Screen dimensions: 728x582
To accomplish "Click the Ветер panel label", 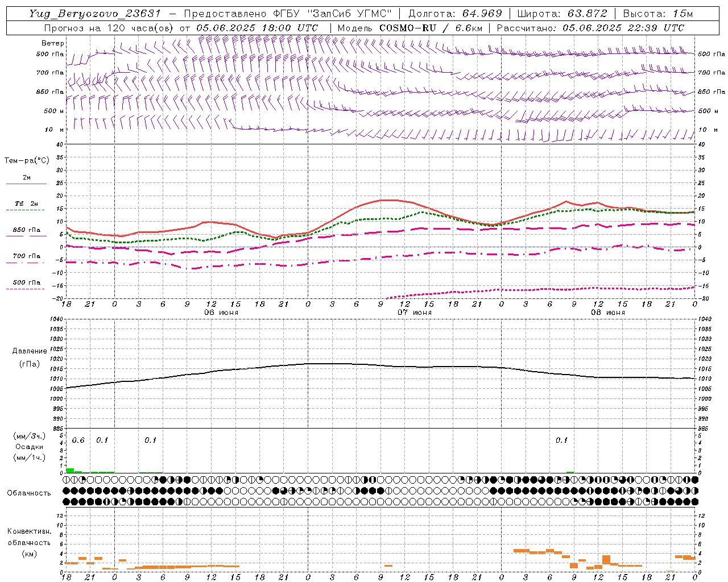I will tap(53, 43).
